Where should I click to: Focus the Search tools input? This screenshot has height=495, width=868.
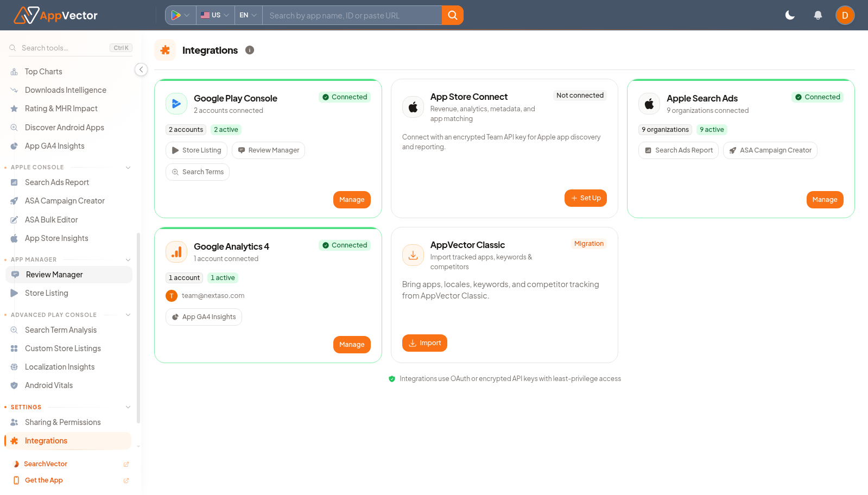click(71, 48)
